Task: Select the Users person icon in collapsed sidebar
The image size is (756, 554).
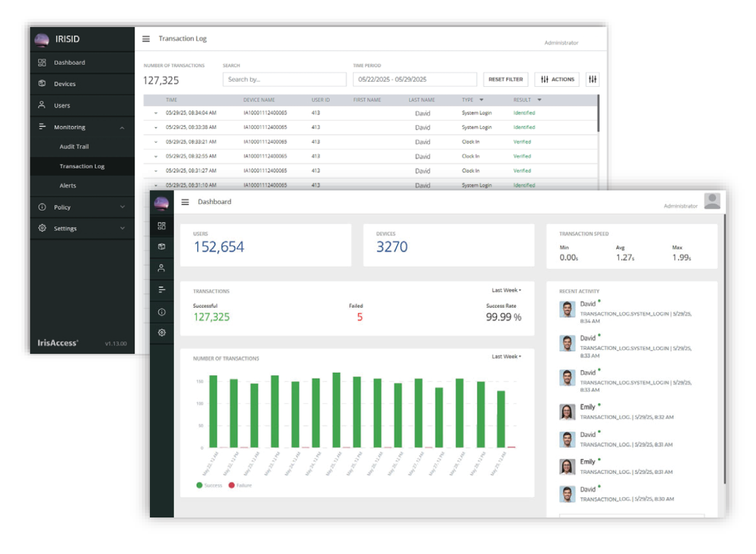Action: (x=162, y=268)
